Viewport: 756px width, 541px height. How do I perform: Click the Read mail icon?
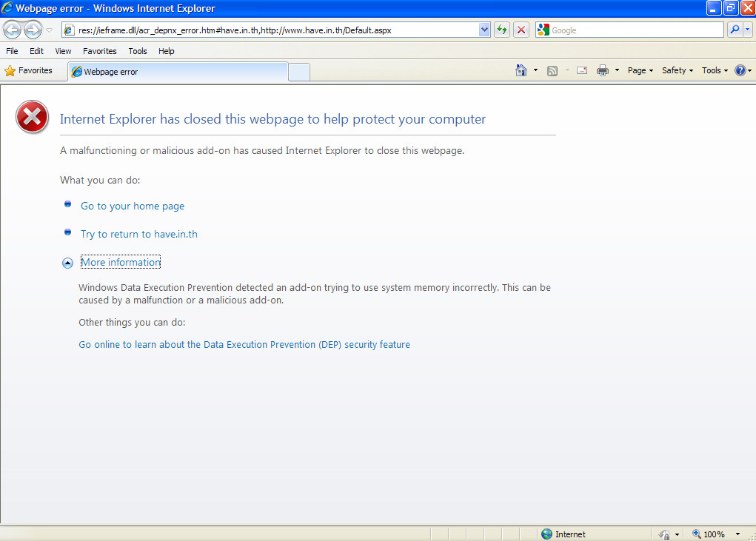tap(582, 70)
